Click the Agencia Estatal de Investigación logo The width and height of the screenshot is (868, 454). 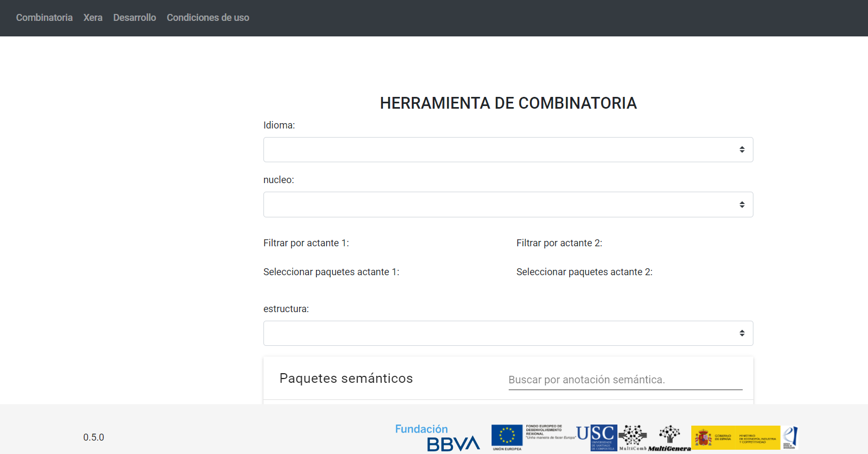(x=790, y=437)
